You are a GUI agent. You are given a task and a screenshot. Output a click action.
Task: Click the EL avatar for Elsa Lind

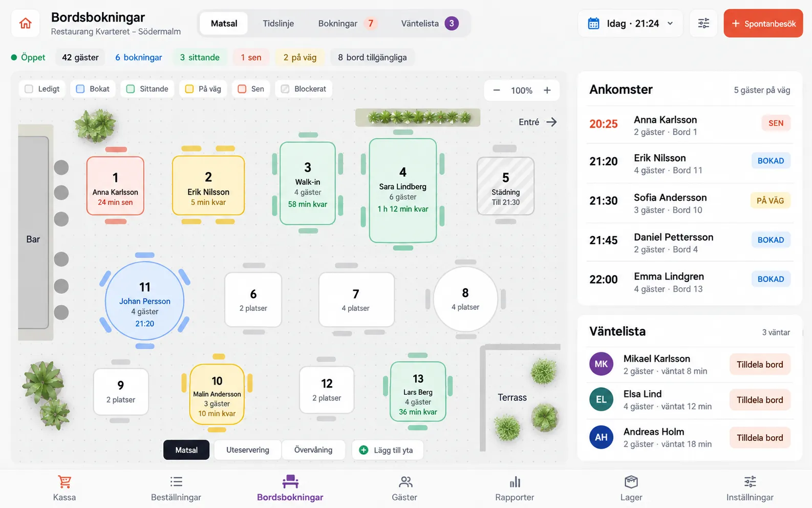pos(601,399)
